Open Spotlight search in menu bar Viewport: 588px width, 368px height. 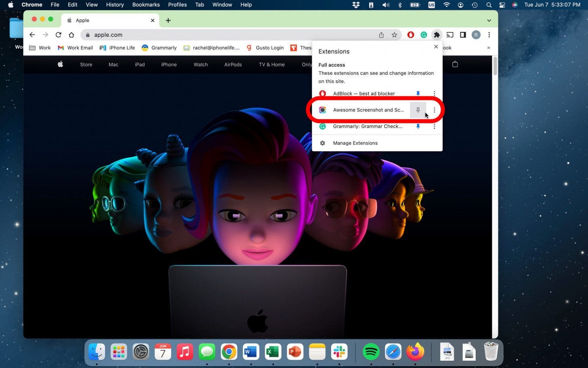click(489, 5)
